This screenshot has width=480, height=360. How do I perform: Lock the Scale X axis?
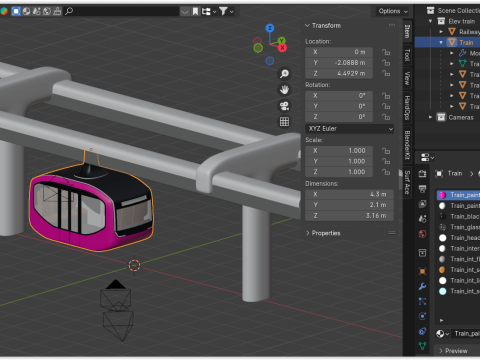[x=386, y=151]
